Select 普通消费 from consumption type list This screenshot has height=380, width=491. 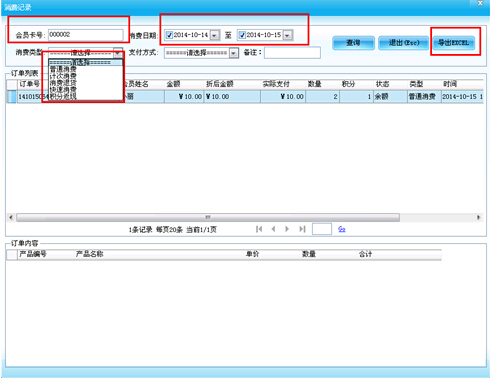point(86,69)
